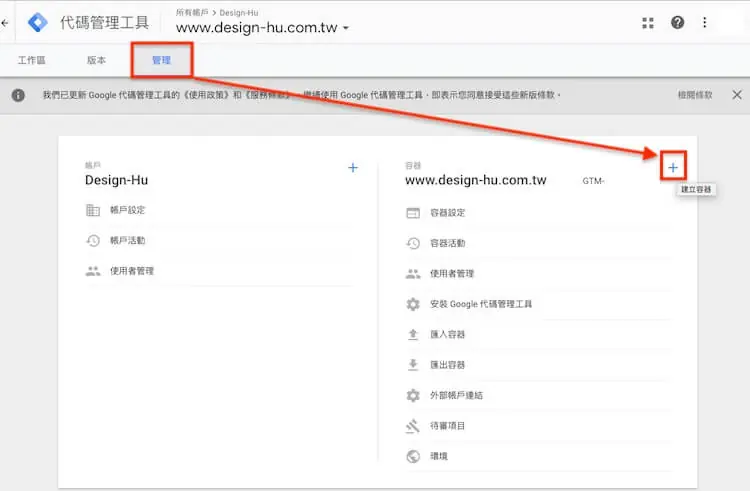Click the gear icon for installing Tag Manager
750x491 pixels.
pos(413,304)
